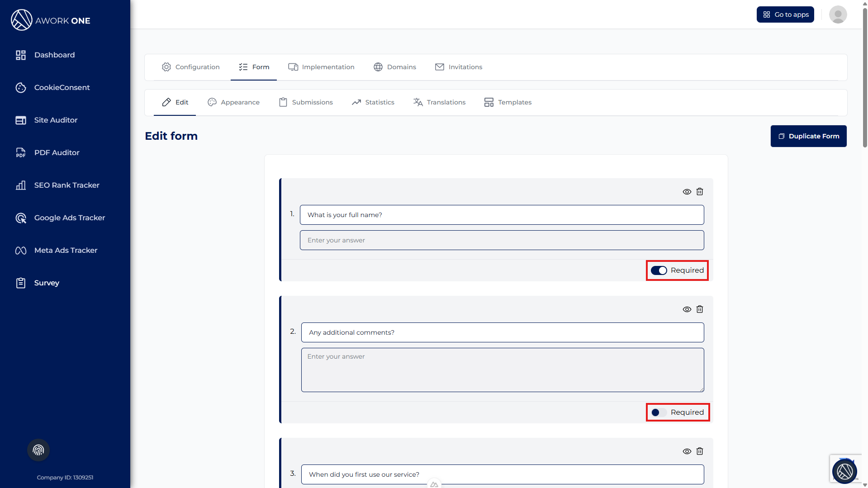Open the fingerprint privacy widget
This screenshot has height=488, width=868.
[38, 450]
